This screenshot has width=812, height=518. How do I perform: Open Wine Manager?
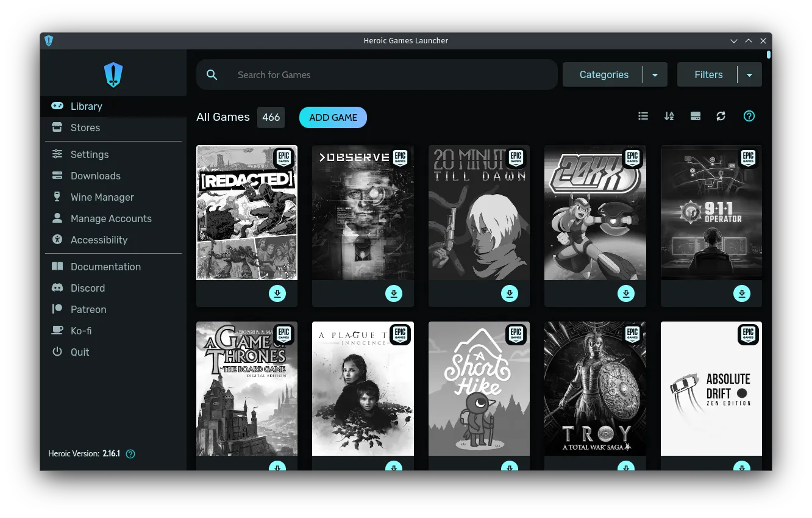113,197
